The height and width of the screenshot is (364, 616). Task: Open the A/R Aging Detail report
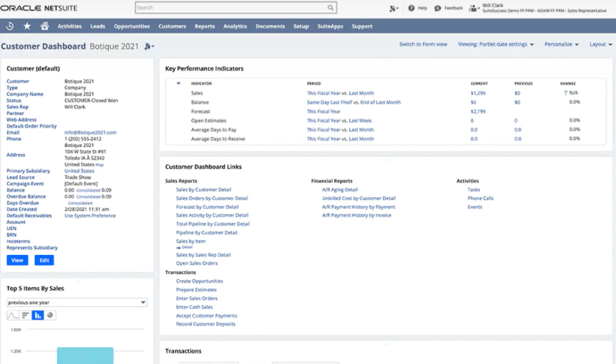(x=340, y=189)
